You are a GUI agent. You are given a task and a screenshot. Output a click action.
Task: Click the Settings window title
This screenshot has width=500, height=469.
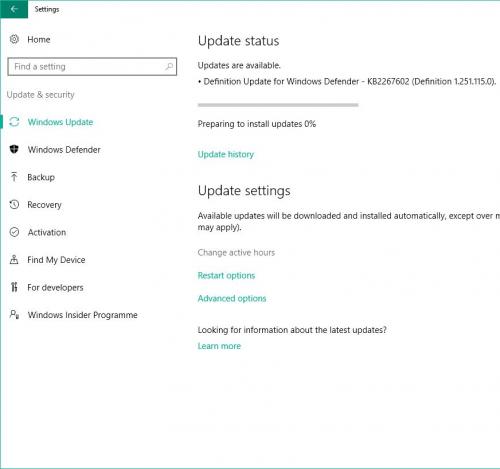[47, 9]
